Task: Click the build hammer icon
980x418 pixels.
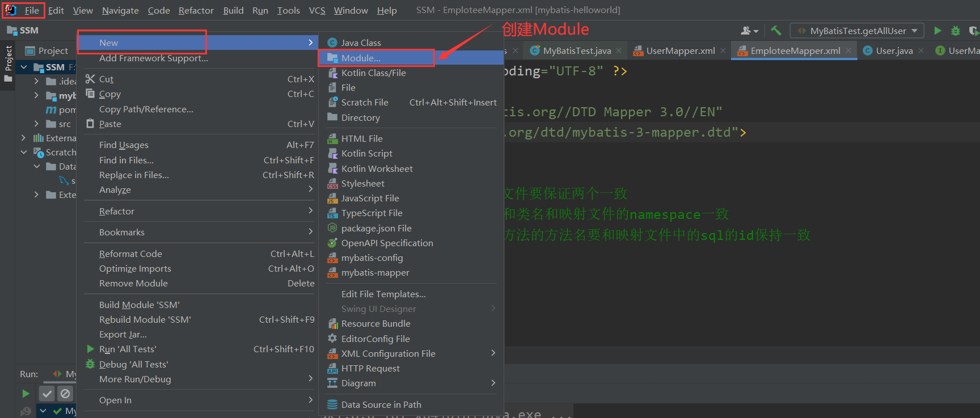Action: [x=776, y=31]
